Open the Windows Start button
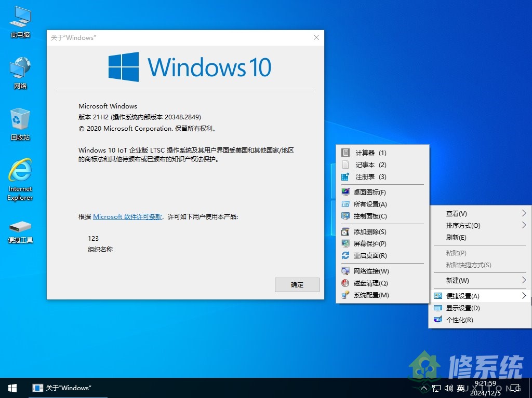This screenshot has height=398, width=532. (12, 388)
